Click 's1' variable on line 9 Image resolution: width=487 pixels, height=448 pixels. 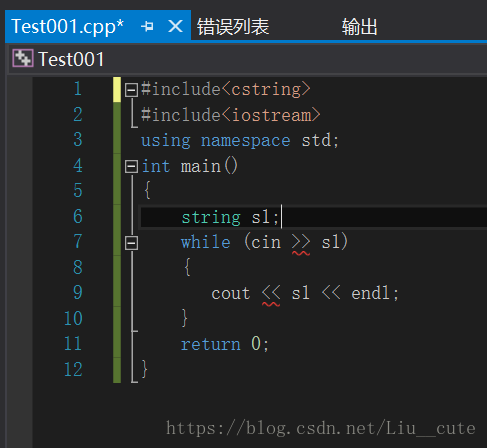click(300, 293)
